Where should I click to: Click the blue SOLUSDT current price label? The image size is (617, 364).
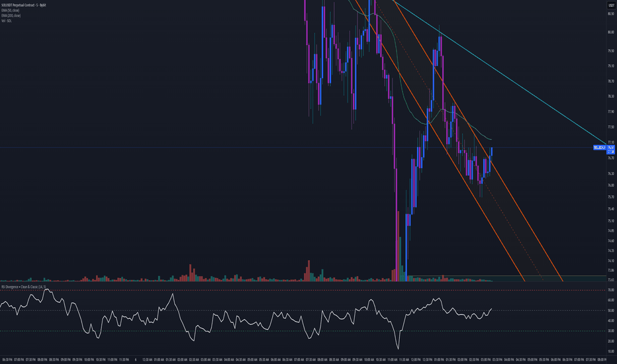pyautogui.click(x=599, y=148)
